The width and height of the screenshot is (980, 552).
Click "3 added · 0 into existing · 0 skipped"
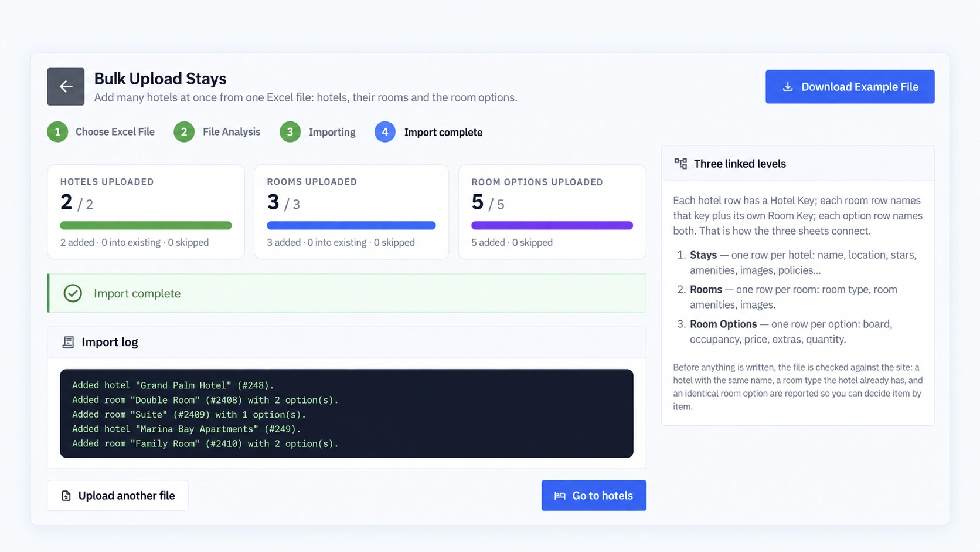coord(341,242)
